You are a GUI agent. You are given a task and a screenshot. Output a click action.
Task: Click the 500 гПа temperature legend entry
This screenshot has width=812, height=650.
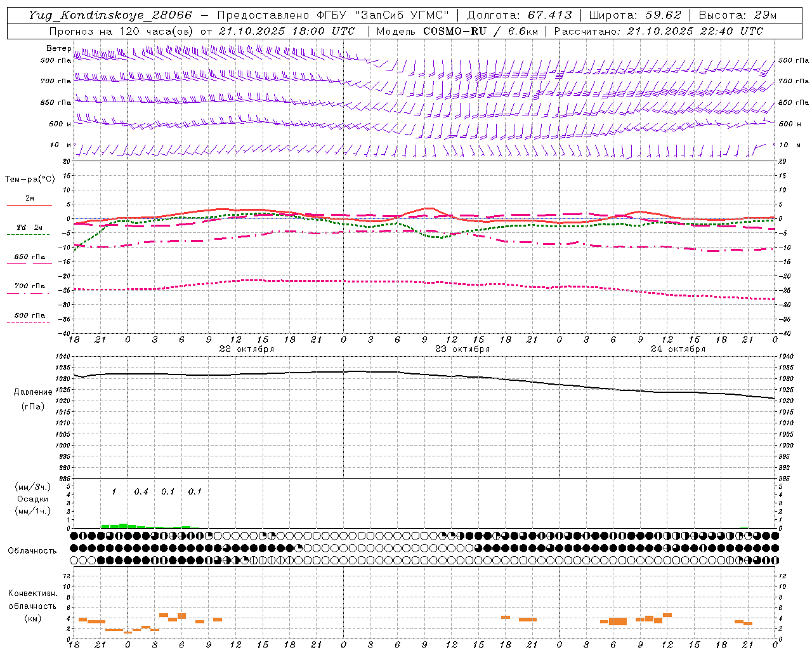click(x=29, y=315)
